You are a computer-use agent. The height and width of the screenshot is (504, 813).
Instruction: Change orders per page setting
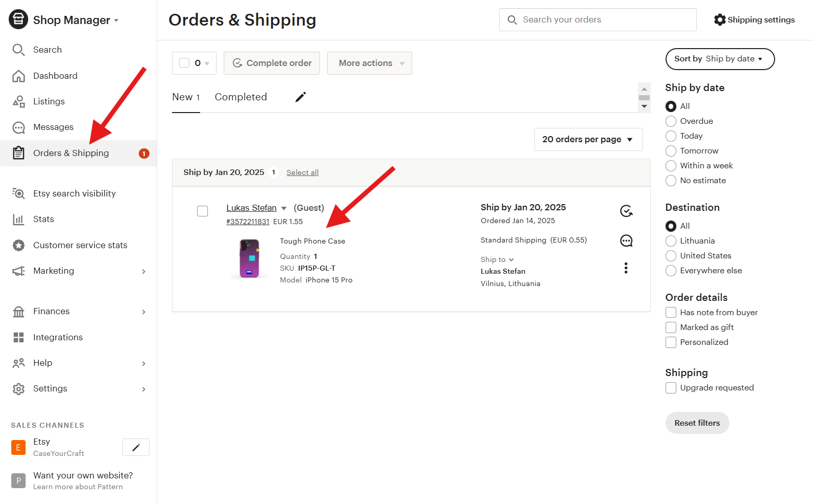(588, 139)
